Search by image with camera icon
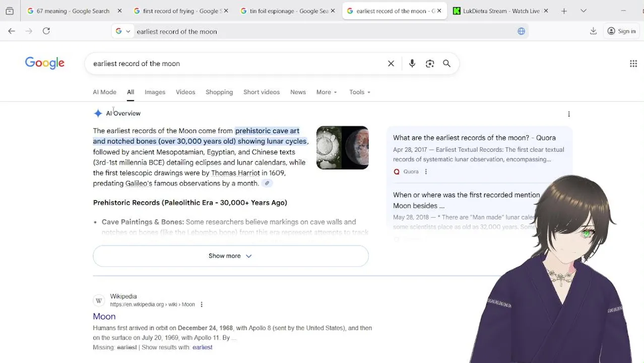The width and height of the screenshot is (644, 363). (x=430, y=64)
